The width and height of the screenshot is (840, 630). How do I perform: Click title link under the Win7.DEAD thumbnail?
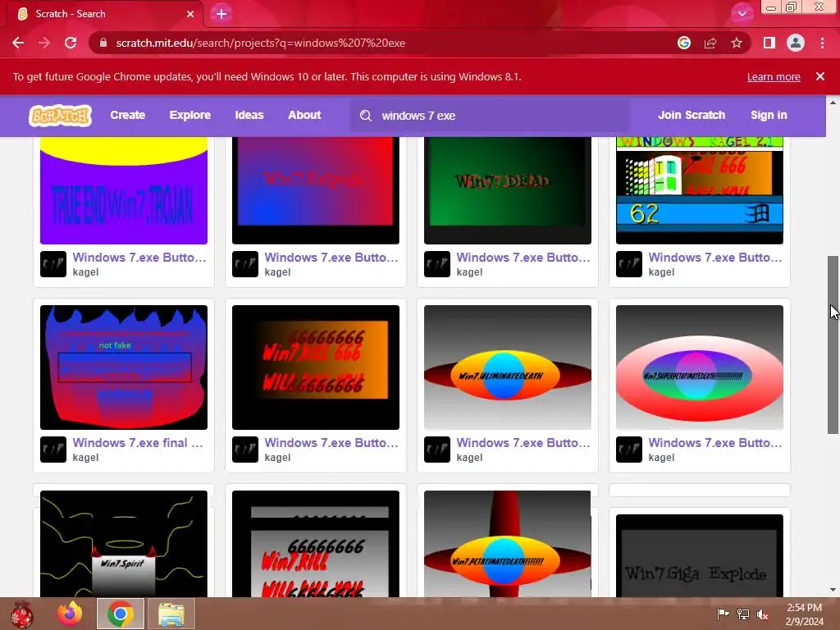pyautogui.click(x=523, y=258)
